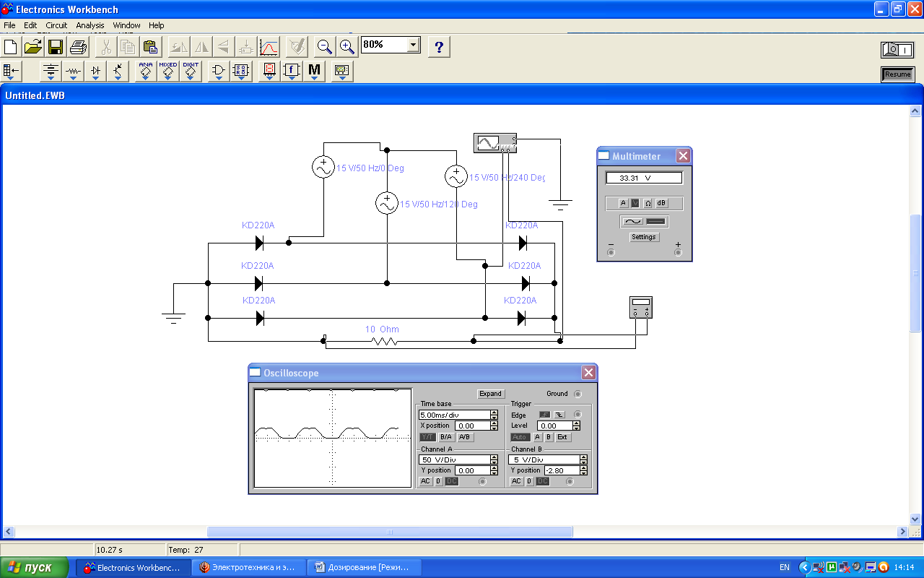Decrease Channel A Y position
This screenshot has width=924, height=578.
(x=494, y=473)
